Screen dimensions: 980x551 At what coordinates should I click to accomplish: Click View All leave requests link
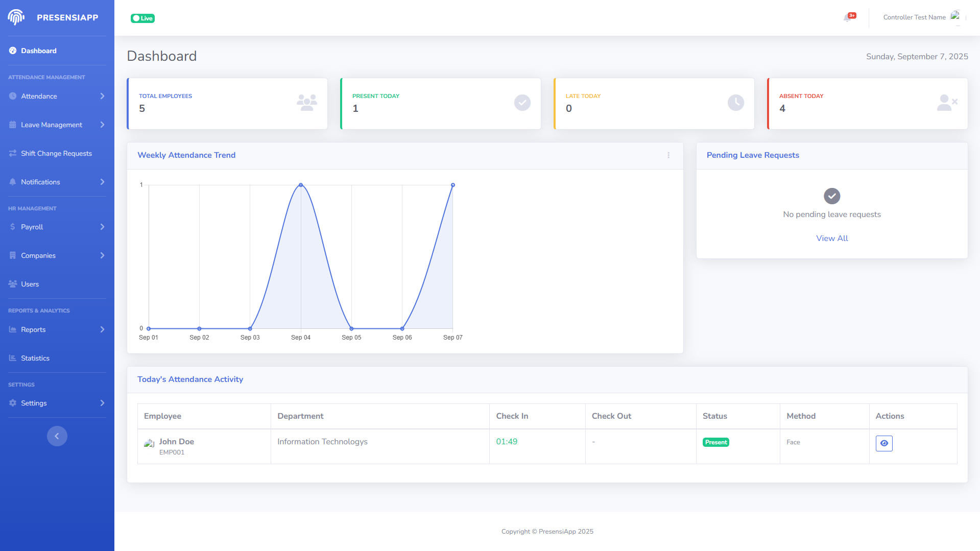(x=832, y=238)
